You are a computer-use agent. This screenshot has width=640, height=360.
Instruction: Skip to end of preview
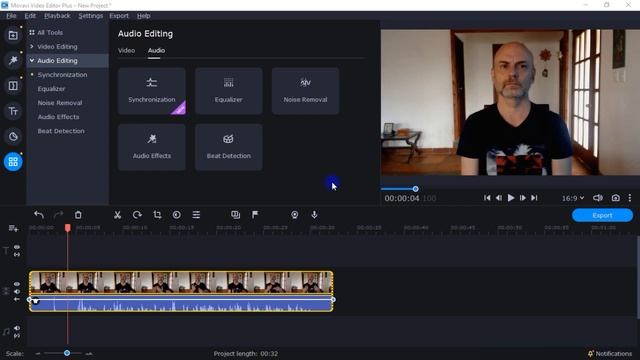click(x=534, y=198)
